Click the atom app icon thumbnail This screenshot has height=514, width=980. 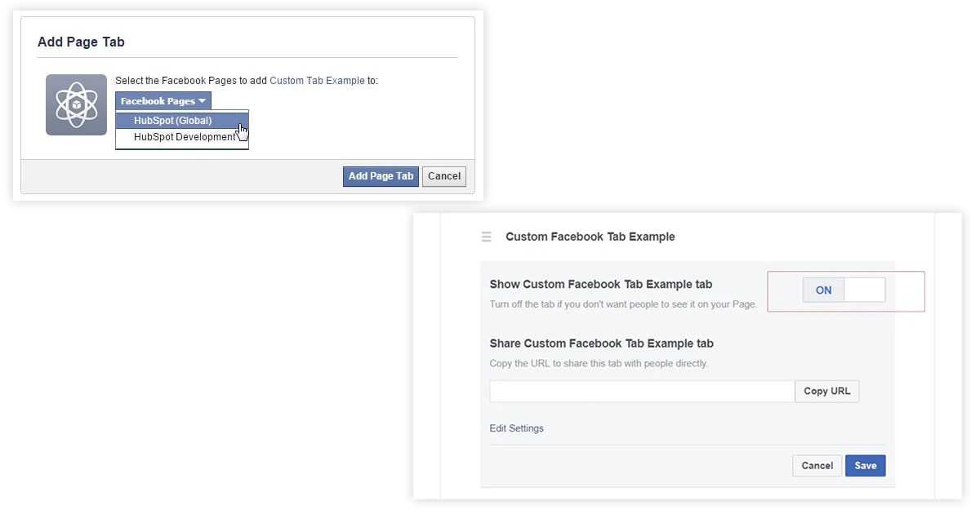click(76, 104)
